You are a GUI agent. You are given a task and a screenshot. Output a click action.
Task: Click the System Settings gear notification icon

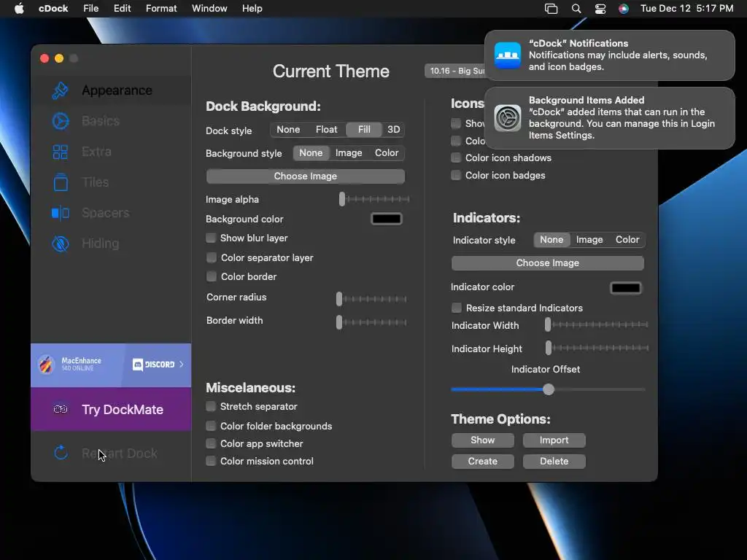[x=508, y=117]
